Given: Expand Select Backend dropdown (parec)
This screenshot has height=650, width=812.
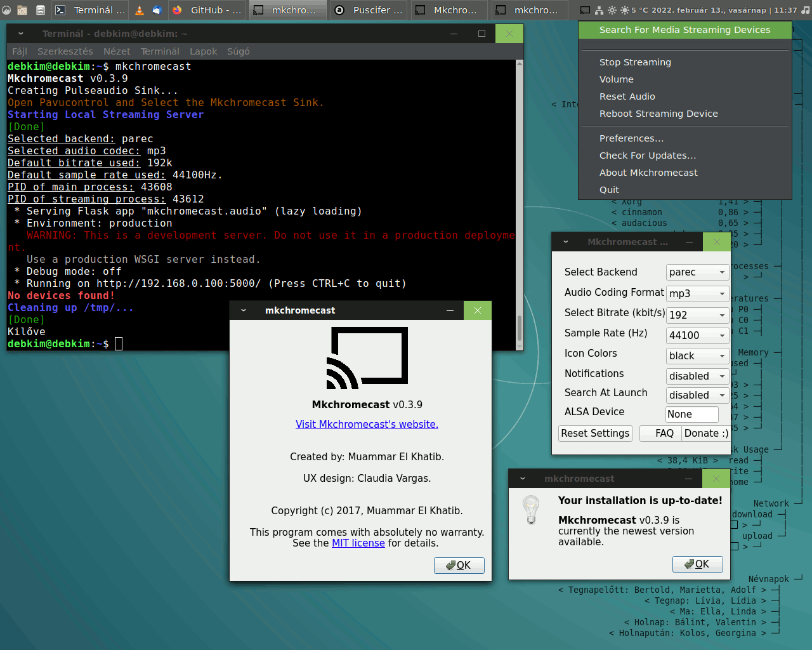Looking at the screenshot, I should pyautogui.click(x=697, y=272).
